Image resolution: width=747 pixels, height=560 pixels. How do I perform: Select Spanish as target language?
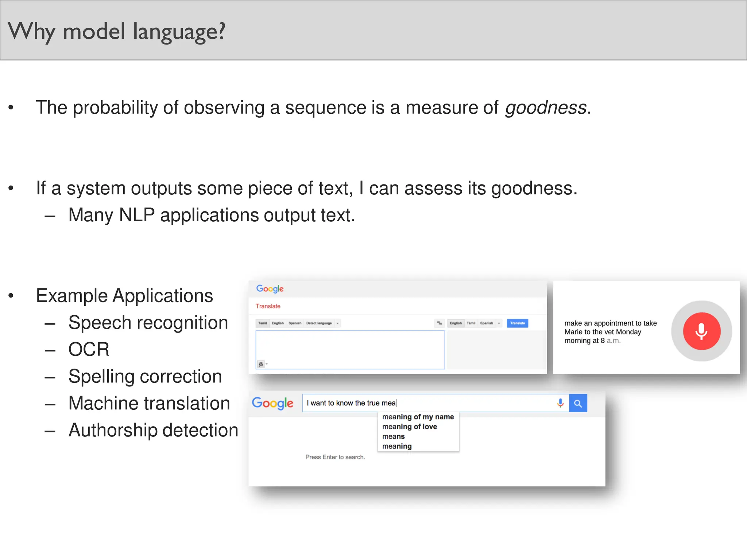click(487, 323)
